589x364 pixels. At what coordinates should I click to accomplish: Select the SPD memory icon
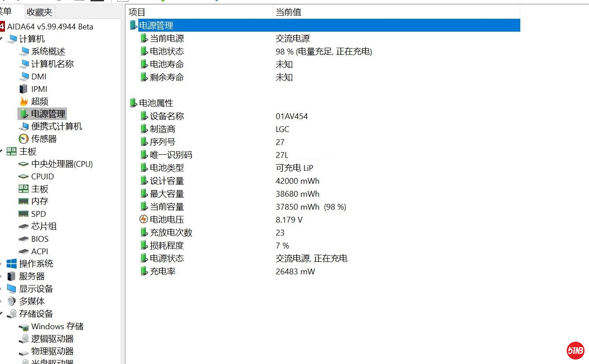24,214
